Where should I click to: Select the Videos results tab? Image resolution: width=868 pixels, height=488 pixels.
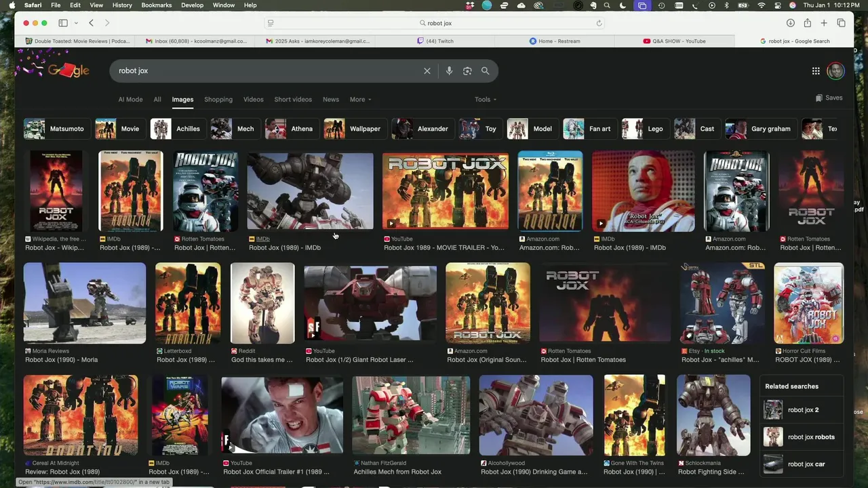253,100
